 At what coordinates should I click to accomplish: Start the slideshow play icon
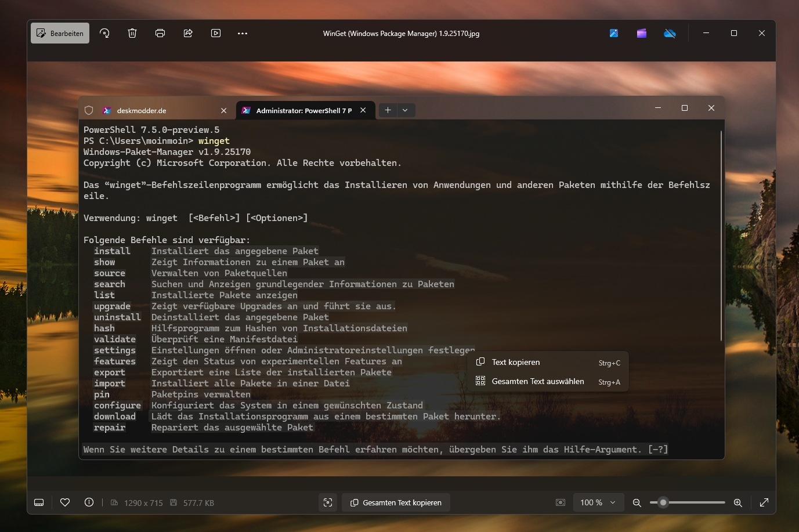pos(216,33)
